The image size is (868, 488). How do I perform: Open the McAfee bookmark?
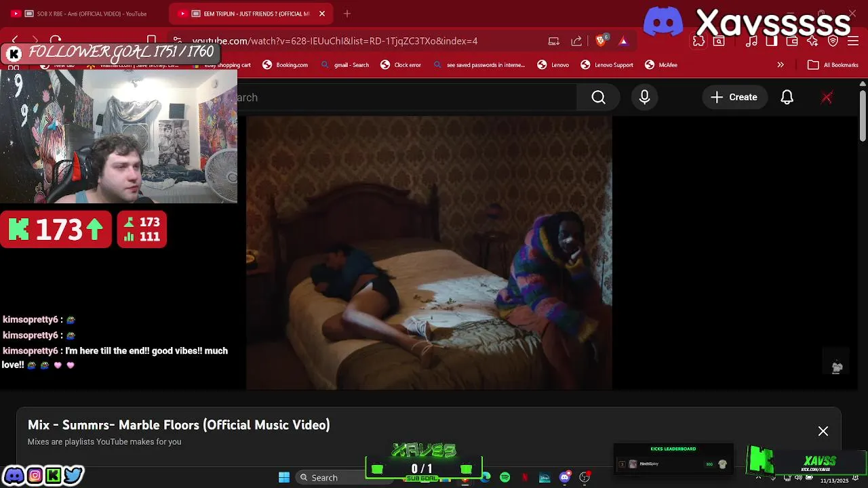[x=661, y=65]
